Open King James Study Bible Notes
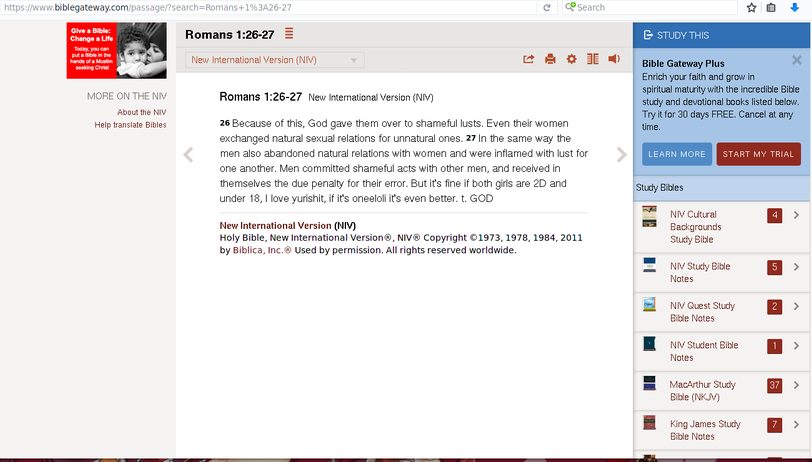 [705, 430]
